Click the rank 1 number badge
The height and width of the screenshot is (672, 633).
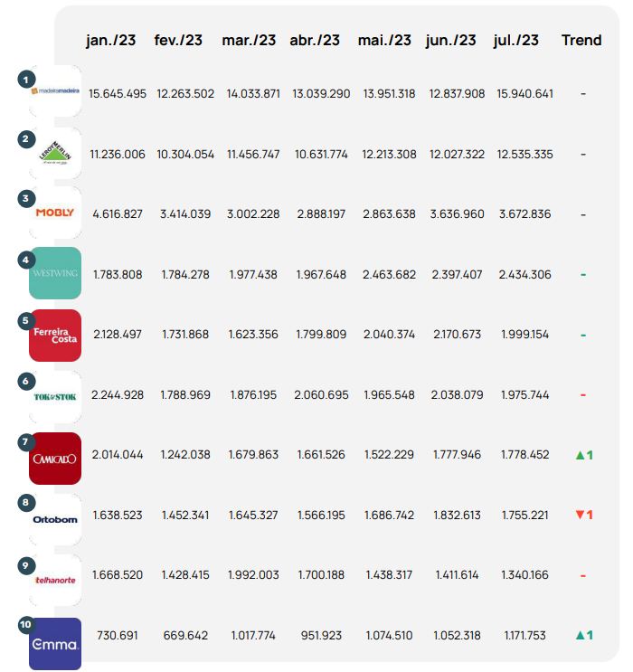[x=27, y=80]
